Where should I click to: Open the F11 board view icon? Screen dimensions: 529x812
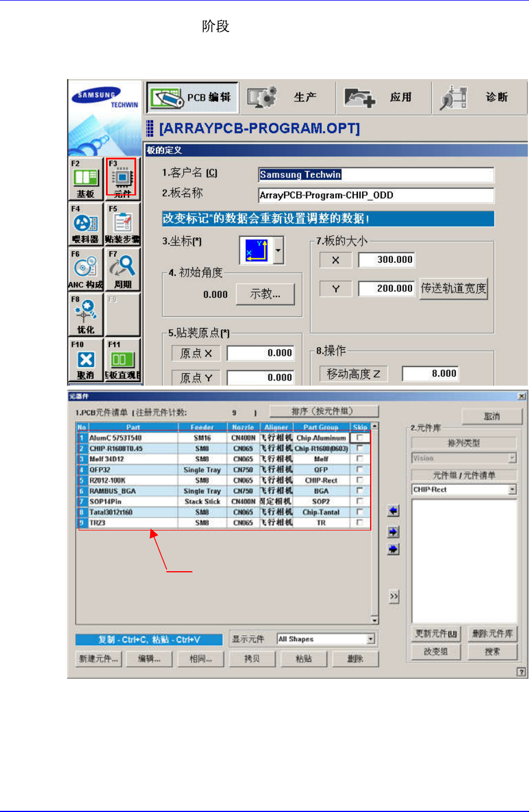[x=122, y=360]
